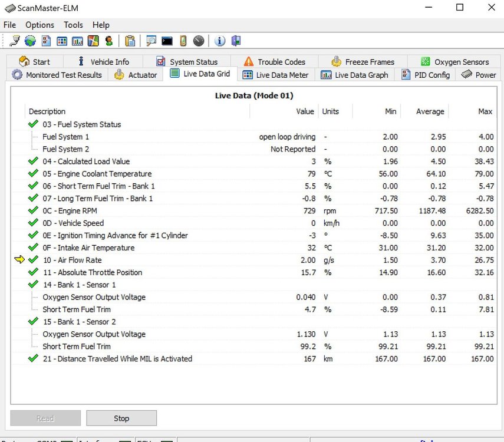
Task: Switch to the Live Data Graph tab
Action: coord(355,75)
